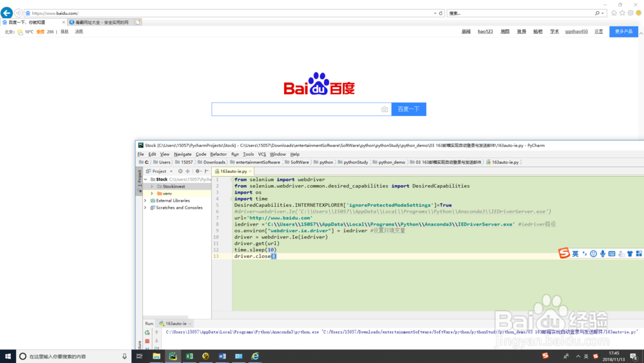
Task: Close the 163auto-ie.py editor tab
Action: pos(250,172)
